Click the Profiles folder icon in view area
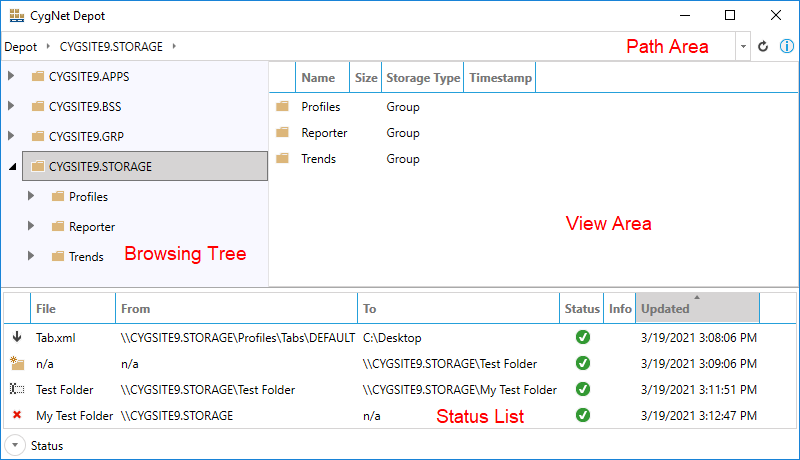Viewport: 800px width, 460px height. (282, 106)
